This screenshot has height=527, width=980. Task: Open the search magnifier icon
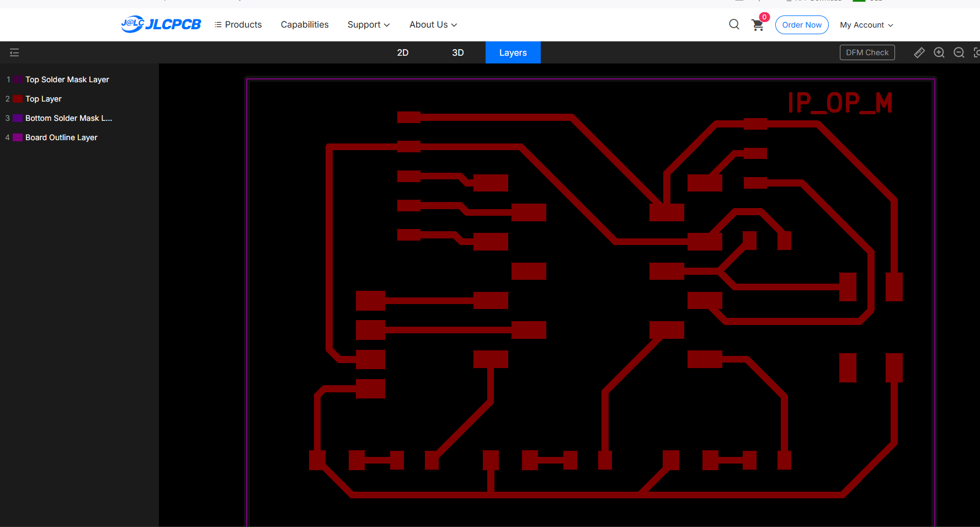tap(734, 24)
